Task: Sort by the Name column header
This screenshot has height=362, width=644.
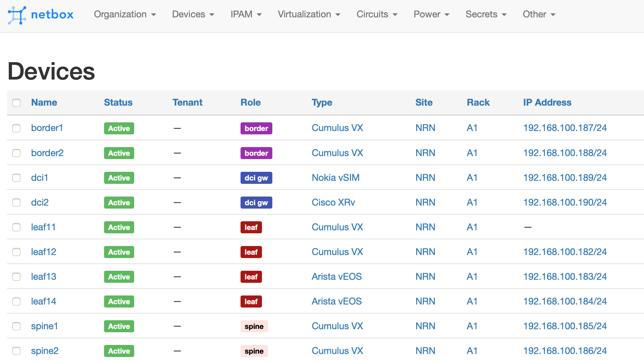Action: 44,102
